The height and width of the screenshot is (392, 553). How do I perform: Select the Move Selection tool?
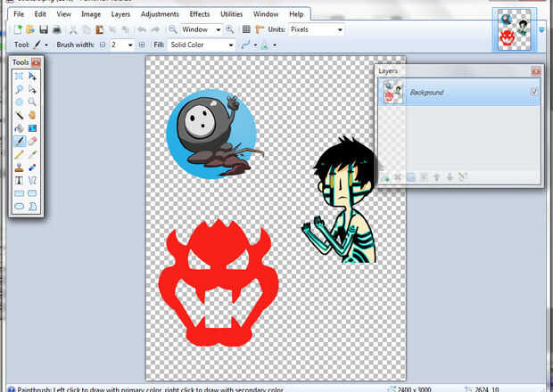click(x=32, y=89)
